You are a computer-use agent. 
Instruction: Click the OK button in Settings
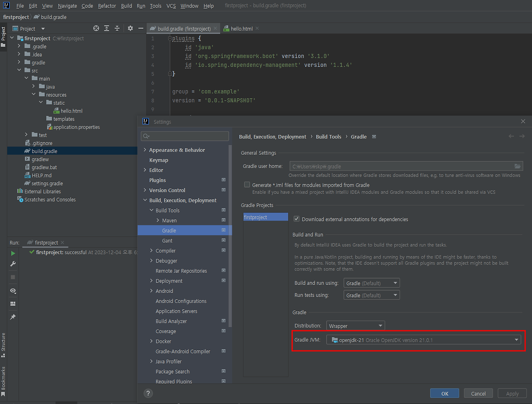pos(444,394)
